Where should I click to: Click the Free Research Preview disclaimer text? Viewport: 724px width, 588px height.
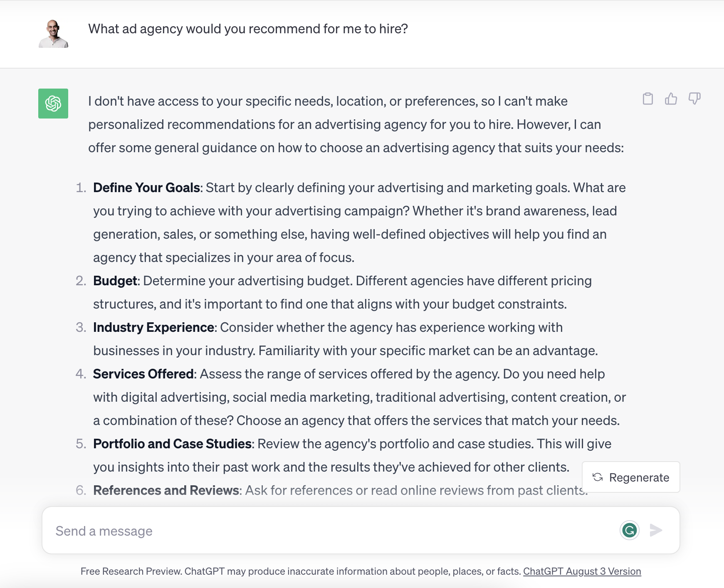coord(301,571)
